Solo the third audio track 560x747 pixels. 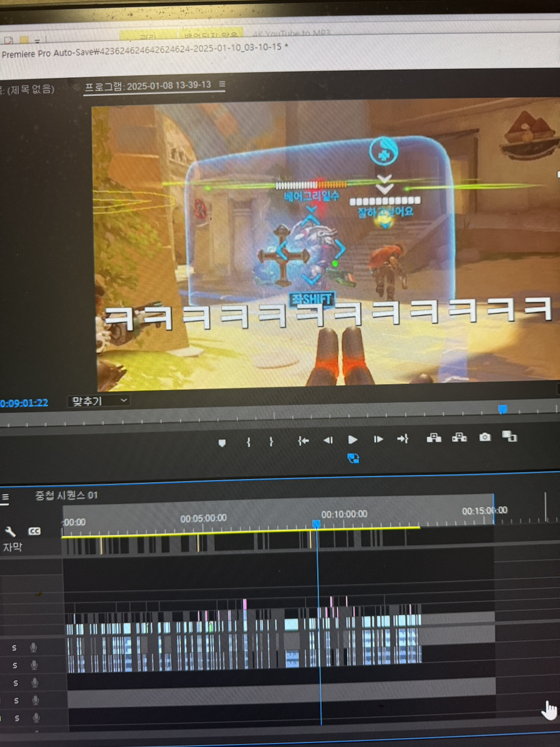click(x=15, y=683)
